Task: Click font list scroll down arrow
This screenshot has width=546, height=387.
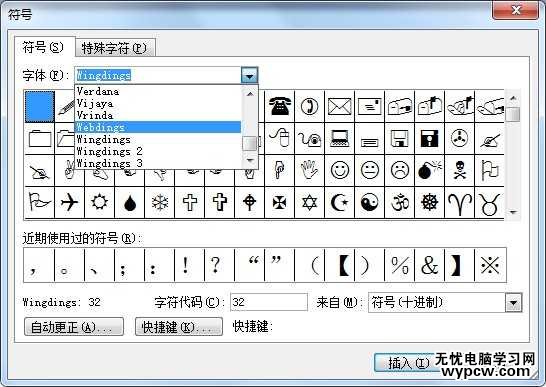Action: point(250,160)
